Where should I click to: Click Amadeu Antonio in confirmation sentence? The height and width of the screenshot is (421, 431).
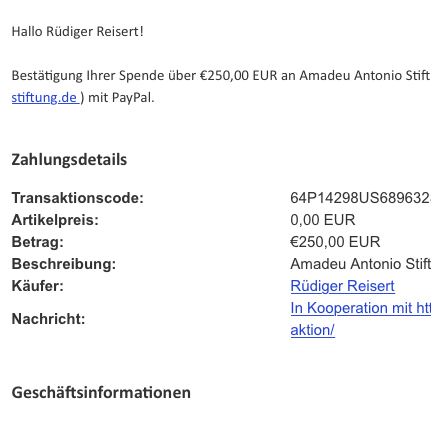[x=351, y=76]
